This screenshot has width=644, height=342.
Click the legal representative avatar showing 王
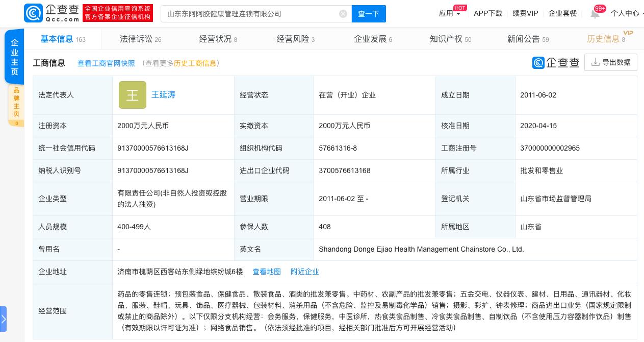coord(133,95)
